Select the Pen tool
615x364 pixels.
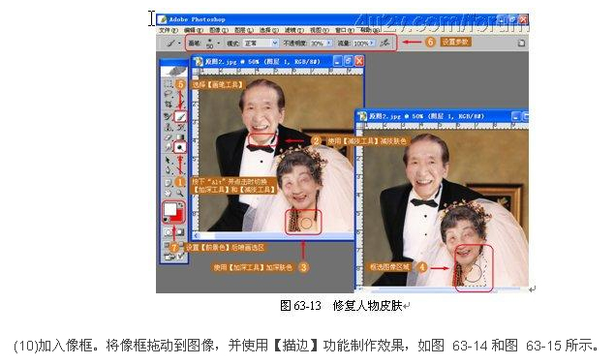[x=168, y=170]
